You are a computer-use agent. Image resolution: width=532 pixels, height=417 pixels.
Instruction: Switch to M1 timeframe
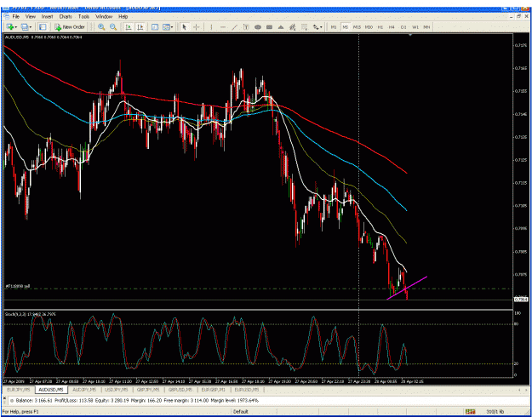tap(334, 27)
